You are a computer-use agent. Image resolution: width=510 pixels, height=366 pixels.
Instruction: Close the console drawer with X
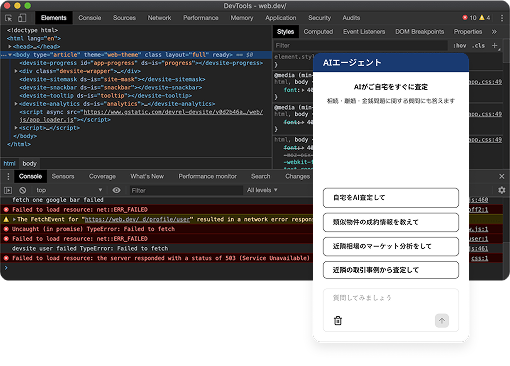coord(502,176)
